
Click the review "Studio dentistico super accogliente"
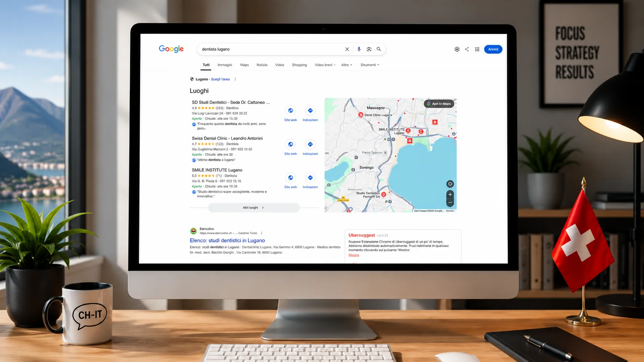point(231,194)
